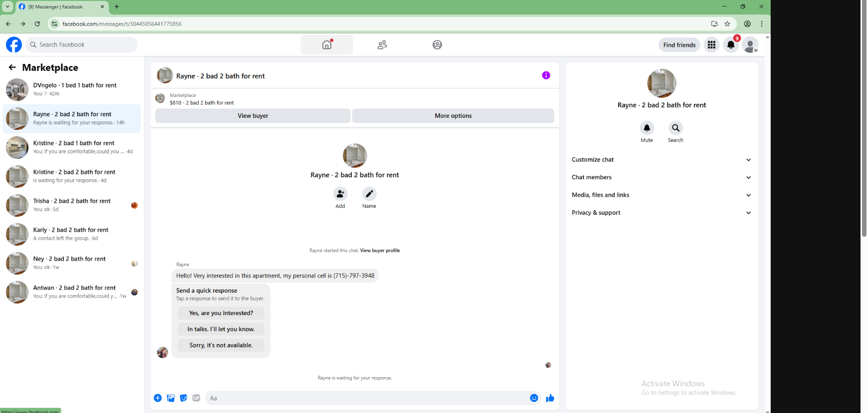Expand Media, files and links section
The width and height of the screenshot is (868, 413).
click(661, 195)
